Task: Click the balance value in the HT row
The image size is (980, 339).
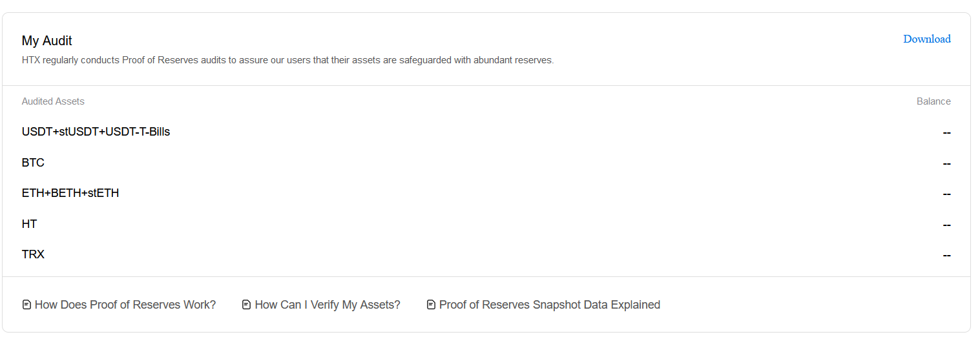Action: click(x=946, y=225)
